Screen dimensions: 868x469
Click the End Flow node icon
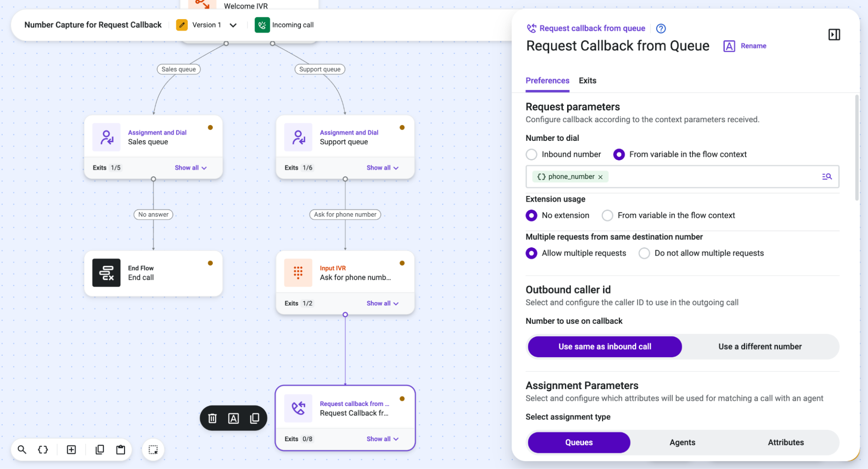click(x=106, y=273)
